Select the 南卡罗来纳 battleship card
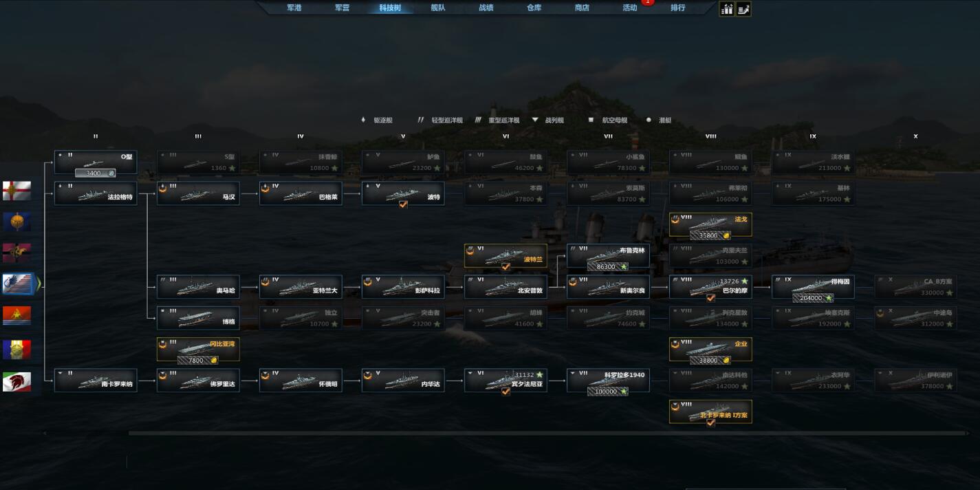 coord(96,381)
